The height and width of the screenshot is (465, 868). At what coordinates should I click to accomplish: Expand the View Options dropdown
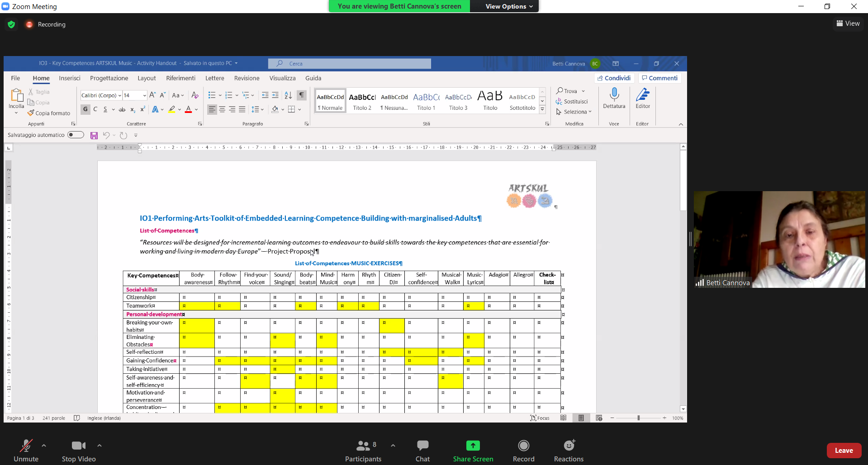tap(509, 6)
